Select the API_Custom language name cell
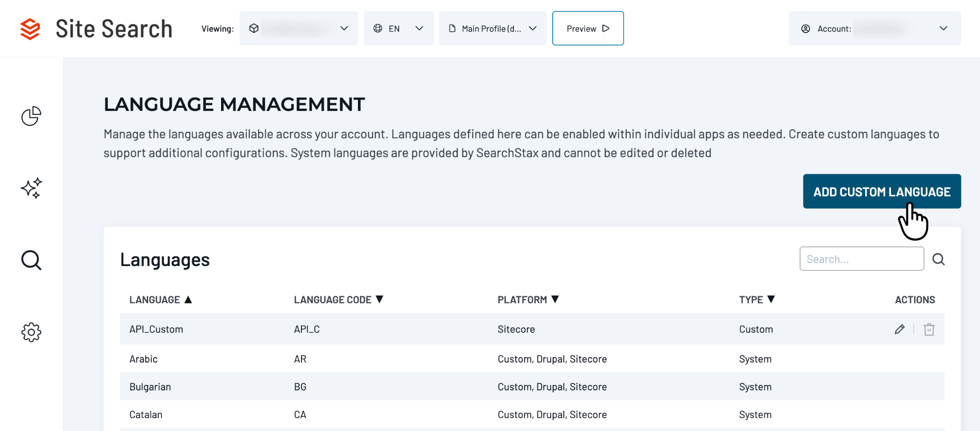 pos(156,329)
